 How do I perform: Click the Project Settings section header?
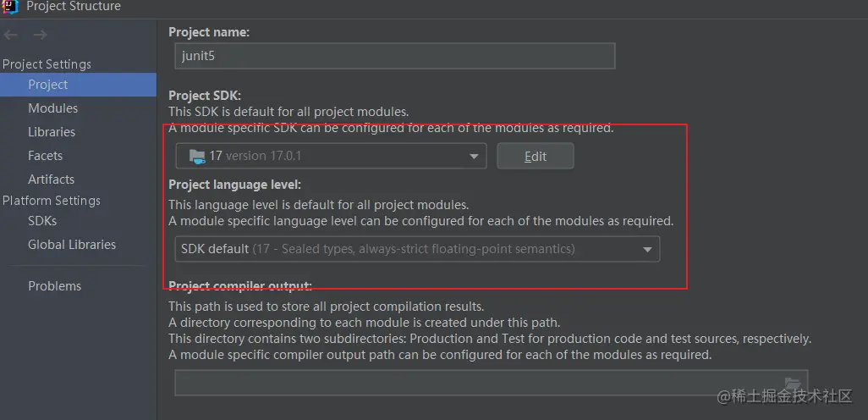tap(47, 64)
